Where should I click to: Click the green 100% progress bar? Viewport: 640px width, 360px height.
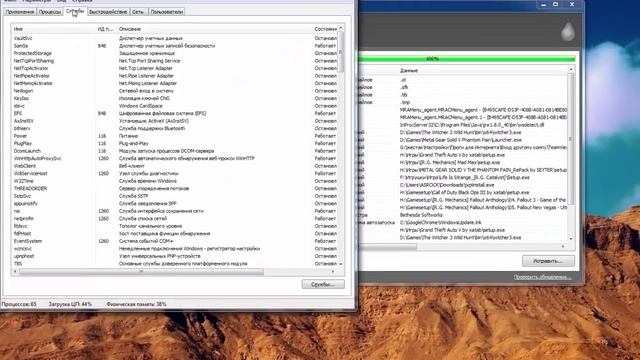pos(467,59)
